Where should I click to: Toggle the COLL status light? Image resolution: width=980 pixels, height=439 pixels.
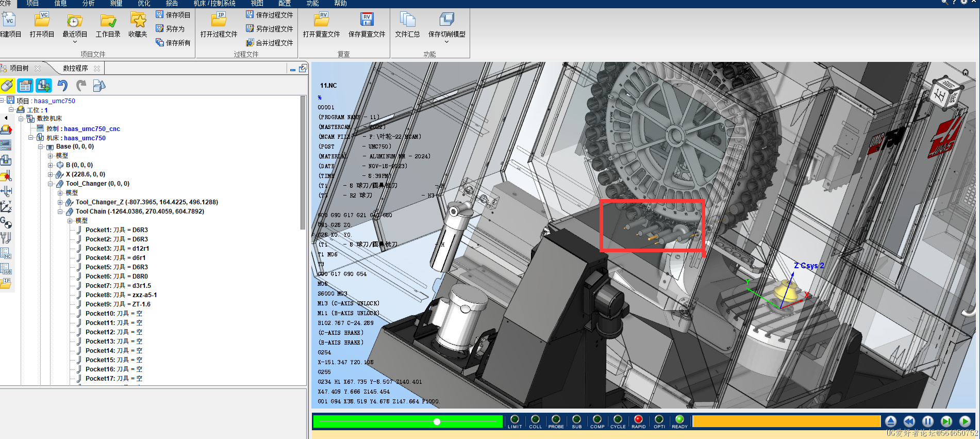tap(535, 419)
